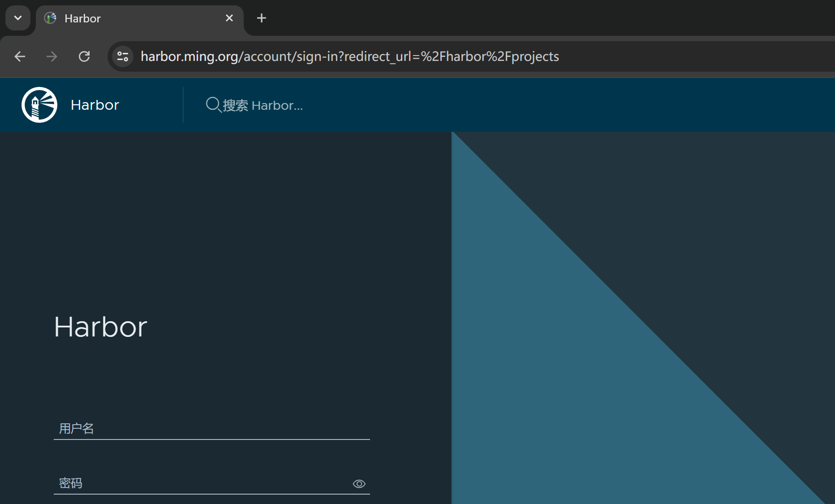Close the Harbor browser tab
This screenshot has height=504, width=835.
click(x=229, y=18)
